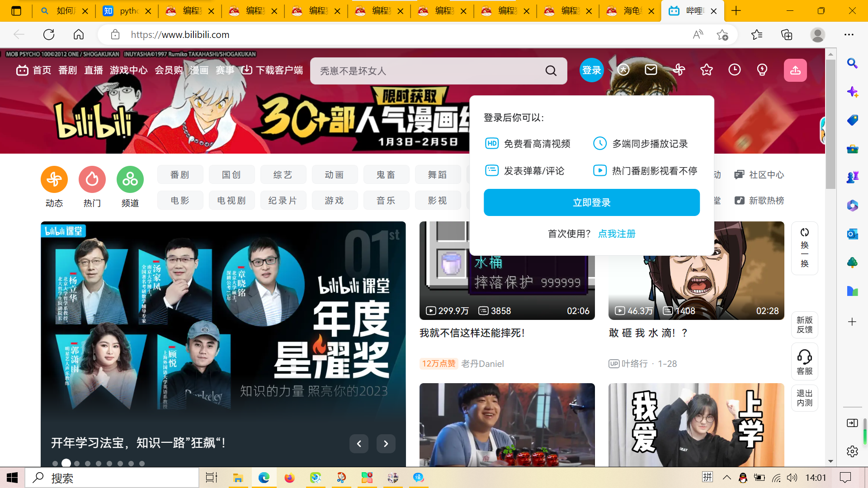
Task: Click the search magnifier in Bilibili search box
Action: pos(551,71)
